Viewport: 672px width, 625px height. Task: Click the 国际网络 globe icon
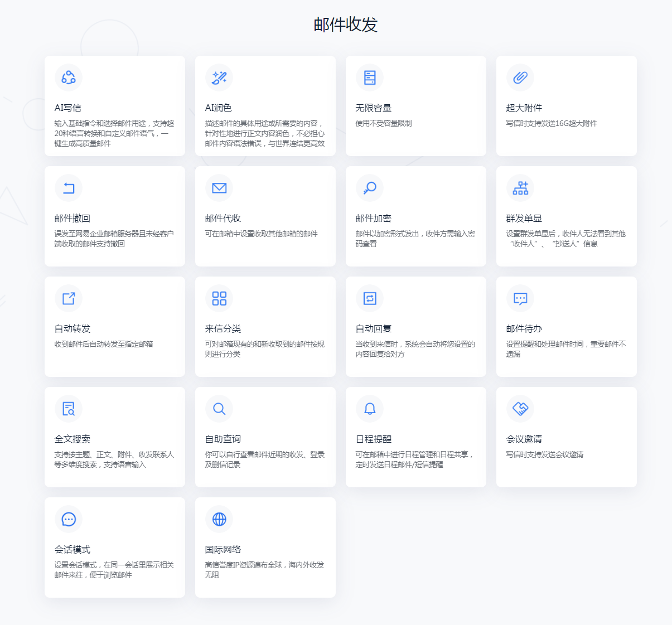[219, 519]
